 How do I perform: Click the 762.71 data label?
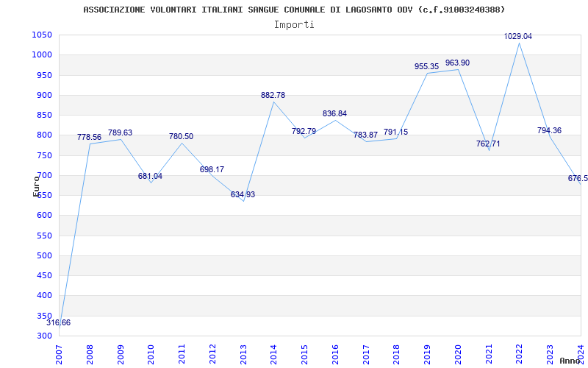(488, 144)
